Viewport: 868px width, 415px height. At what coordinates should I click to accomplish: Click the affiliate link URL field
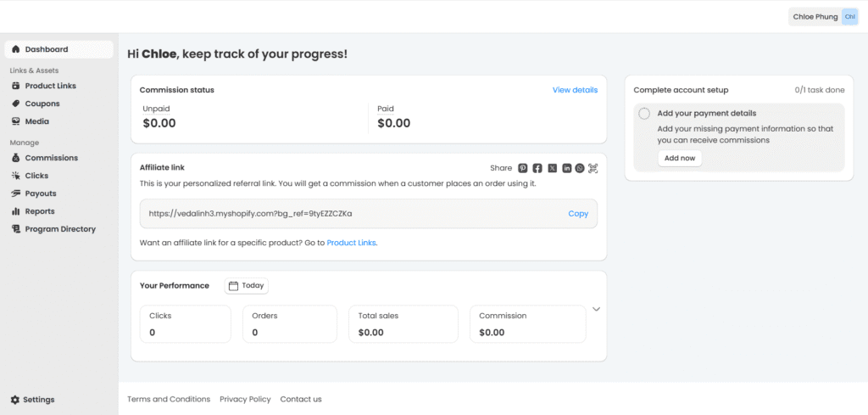click(369, 214)
